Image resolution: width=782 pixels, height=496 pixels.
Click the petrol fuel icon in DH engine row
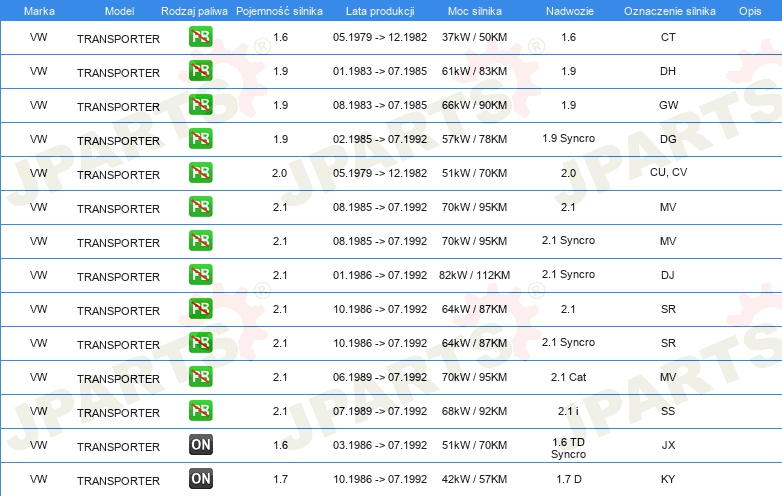tap(200, 70)
